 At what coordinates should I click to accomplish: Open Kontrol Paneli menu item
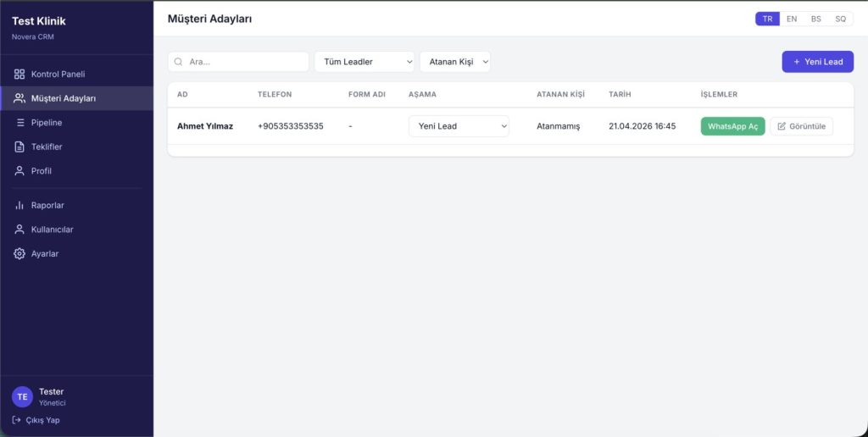pos(77,75)
